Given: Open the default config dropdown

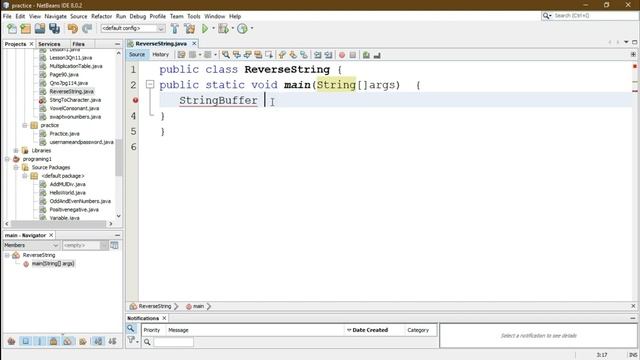Looking at the screenshot, I should coord(161,29).
